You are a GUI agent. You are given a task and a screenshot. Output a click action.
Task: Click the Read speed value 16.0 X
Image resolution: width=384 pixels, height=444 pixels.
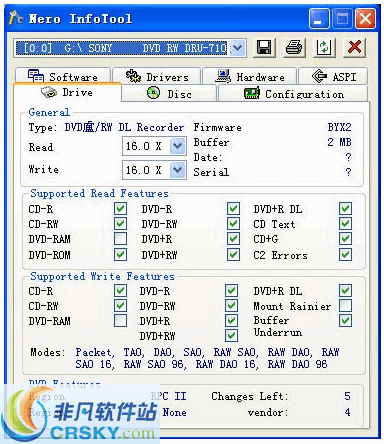click(x=144, y=146)
